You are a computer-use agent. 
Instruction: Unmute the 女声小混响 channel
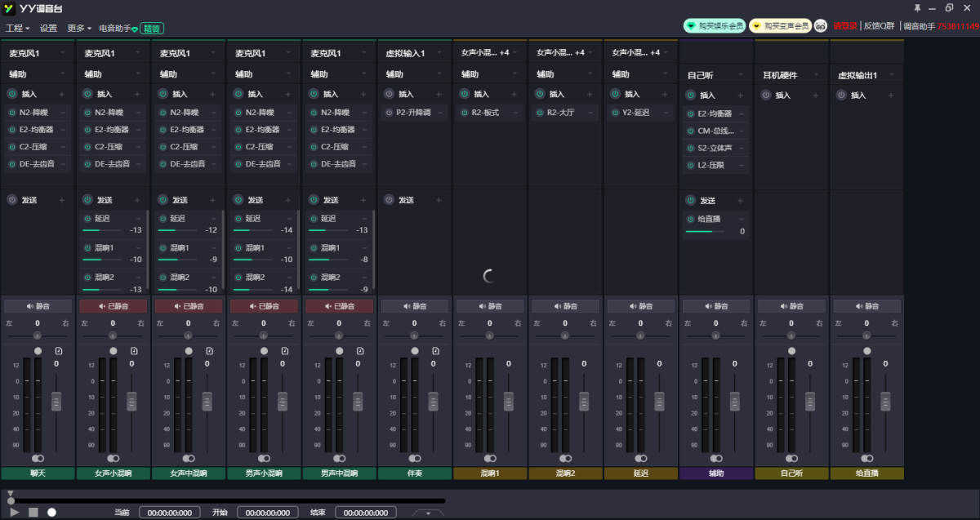[x=113, y=306]
